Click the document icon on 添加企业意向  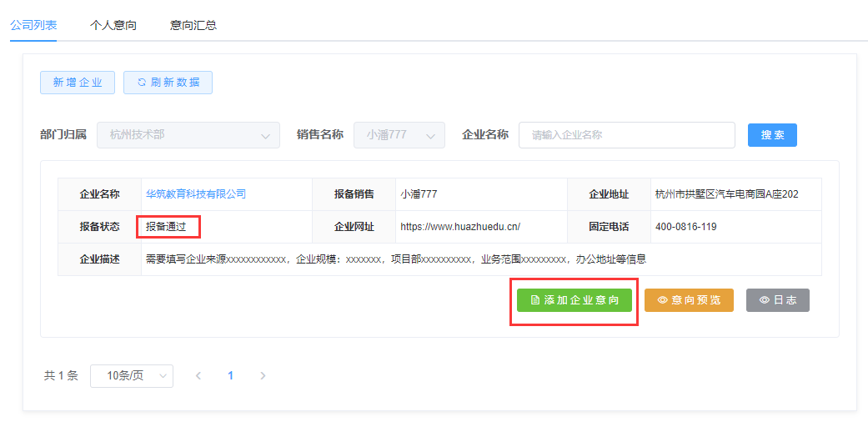pyautogui.click(x=535, y=300)
